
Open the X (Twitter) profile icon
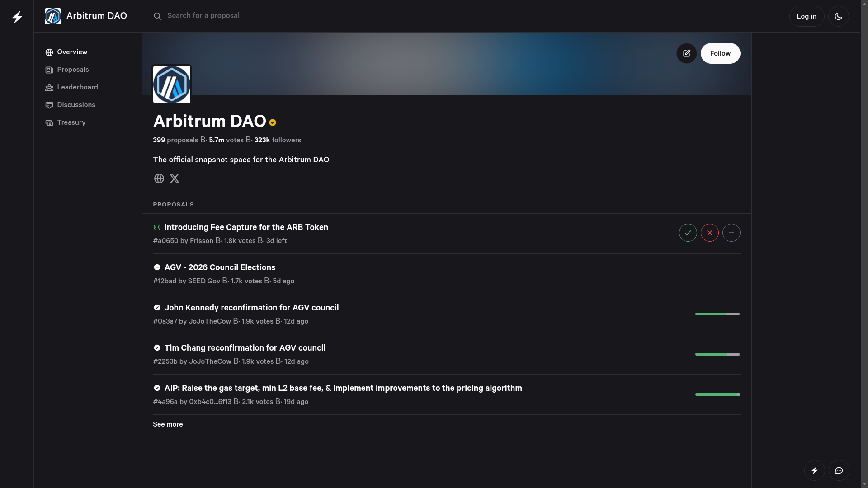(175, 178)
